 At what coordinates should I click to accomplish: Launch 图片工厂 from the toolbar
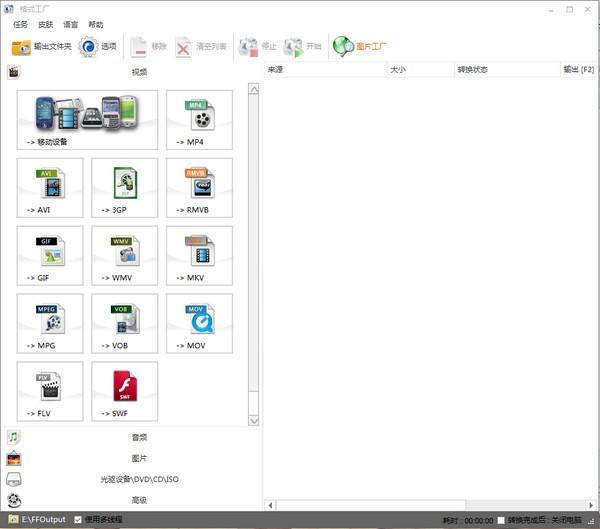[360, 46]
